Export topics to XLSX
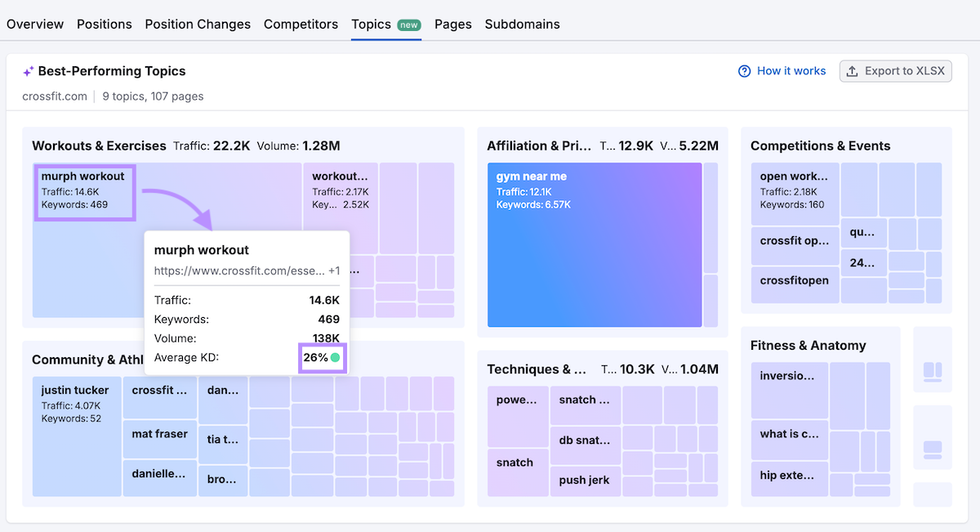The height and width of the screenshot is (532, 980). 895,71
